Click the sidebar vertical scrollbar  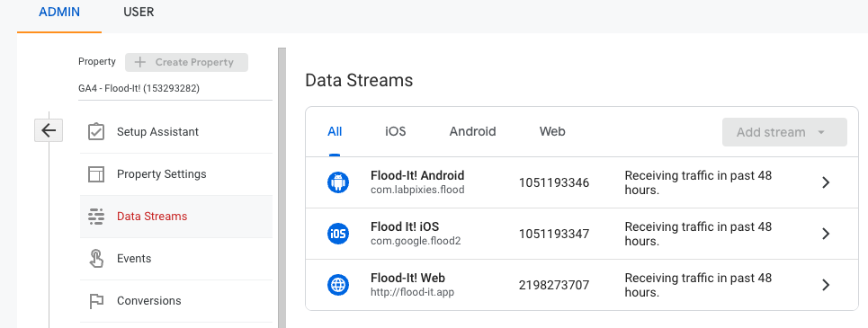[282, 188]
